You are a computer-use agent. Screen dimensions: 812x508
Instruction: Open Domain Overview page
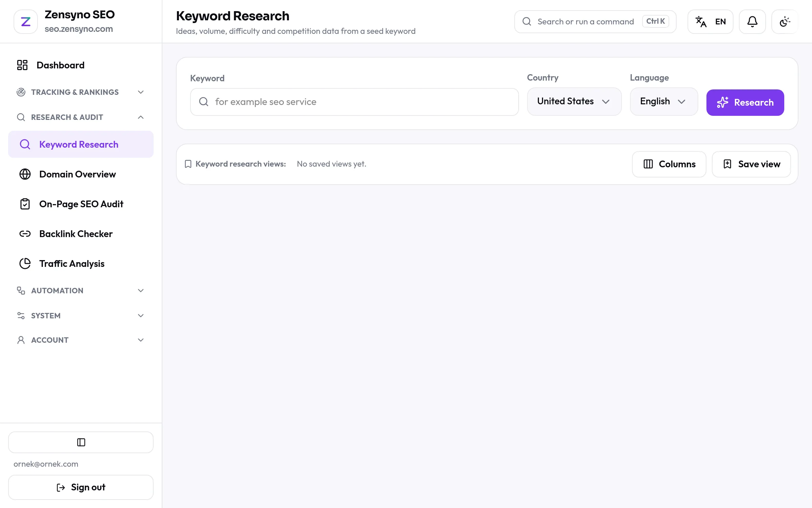pyautogui.click(x=81, y=174)
